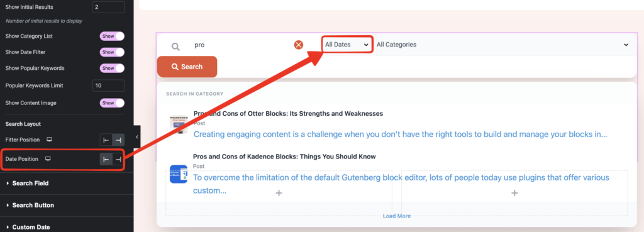Viewport: 644px width, 232px height.
Task: Collapse the sidebar panel with the arrow handle
Action: coord(137,136)
